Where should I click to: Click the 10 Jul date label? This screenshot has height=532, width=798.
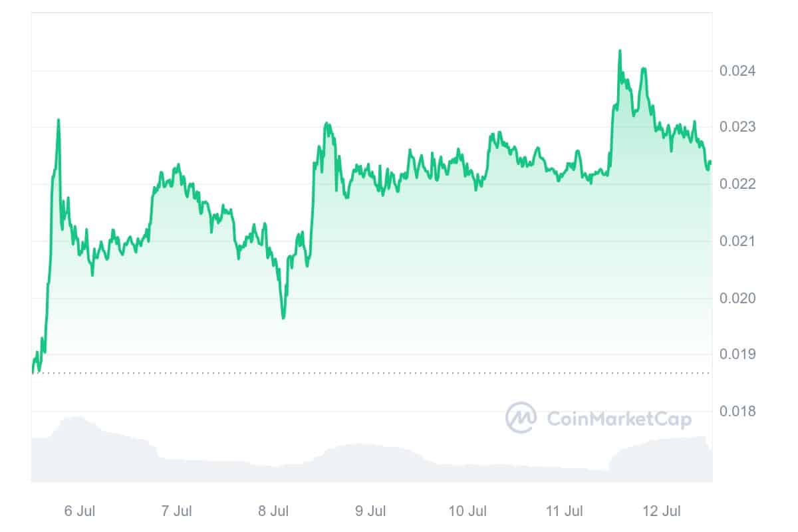(x=467, y=511)
